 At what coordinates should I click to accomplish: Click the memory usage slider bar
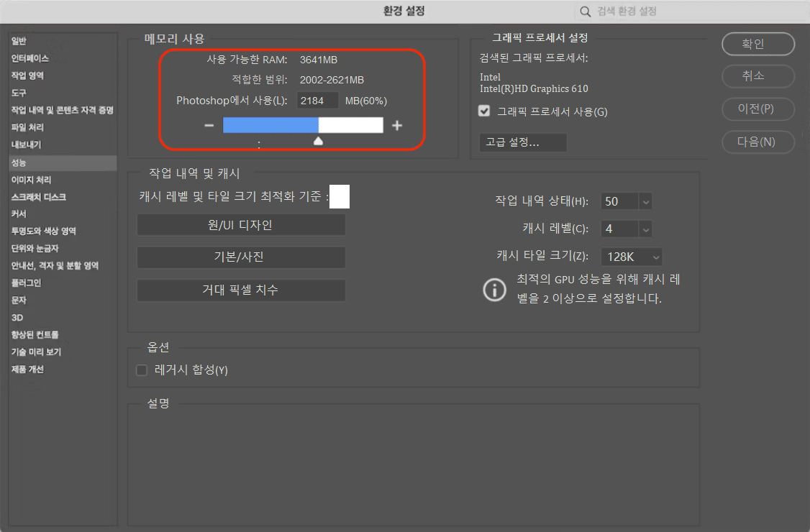tap(303, 125)
